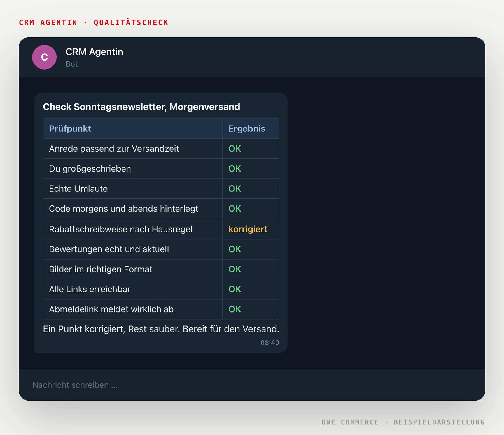504x435 pixels.
Task: Click the korrigiert result value
Action: (248, 229)
